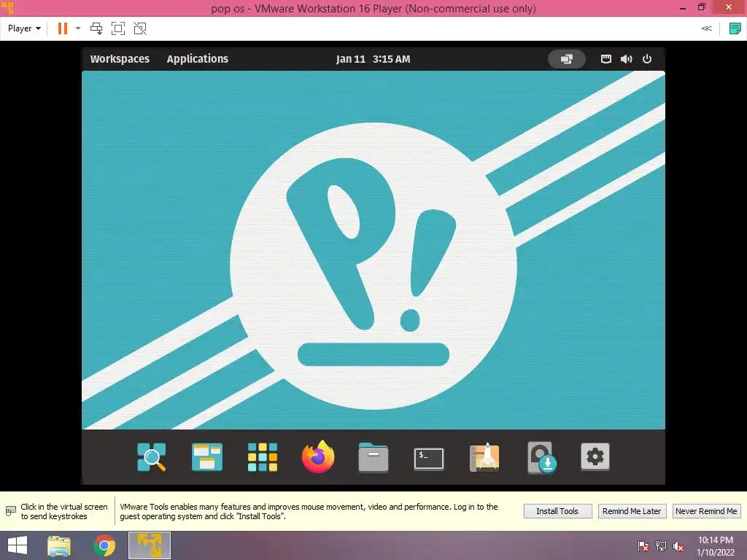Click Remind Me Later button

pyautogui.click(x=632, y=511)
